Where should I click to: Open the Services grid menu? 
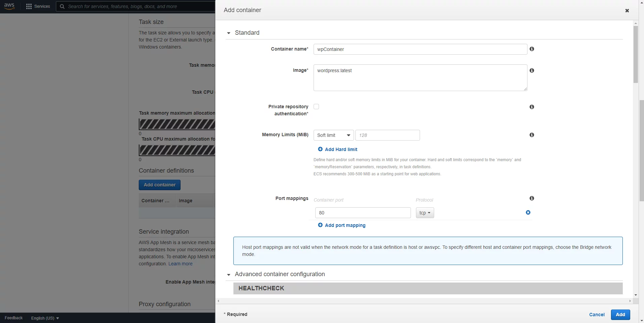tap(29, 6)
